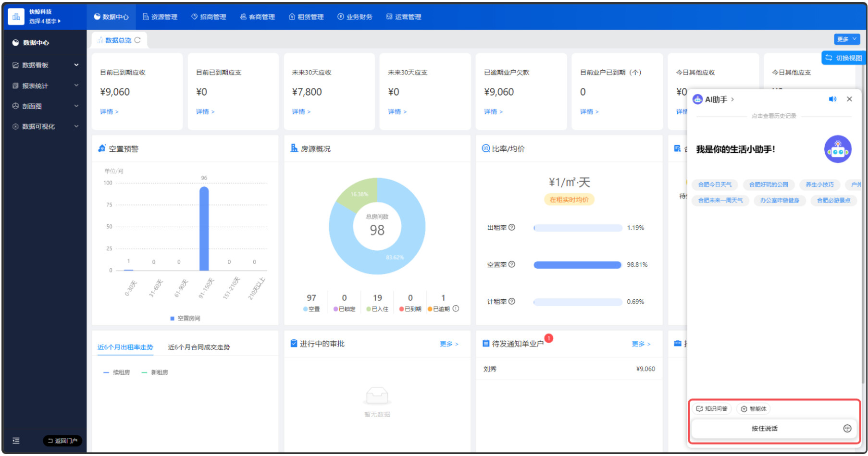The image size is (868, 456).
Task: Switch to 近6个月合同成交走势 tab
Action: [198, 347]
